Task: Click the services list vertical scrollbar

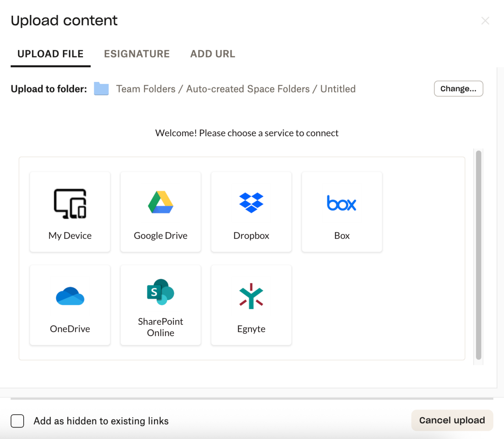Action: (x=478, y=255)
